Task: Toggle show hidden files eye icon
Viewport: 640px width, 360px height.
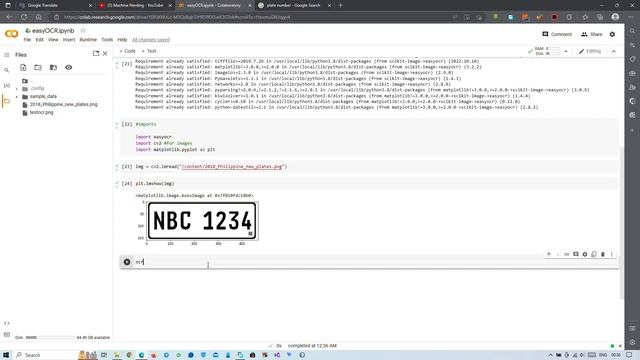Action: pos(69,67)
